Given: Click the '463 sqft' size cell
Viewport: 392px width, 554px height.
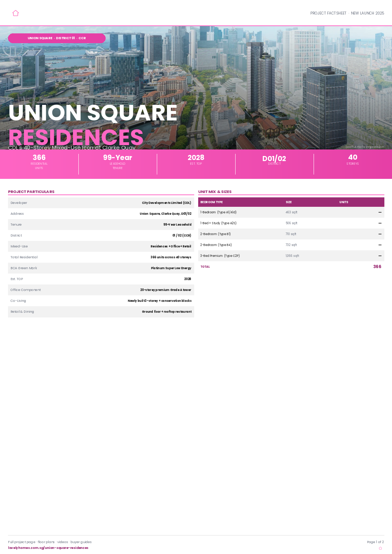Looking at the screenshot, I should [291, 212].
